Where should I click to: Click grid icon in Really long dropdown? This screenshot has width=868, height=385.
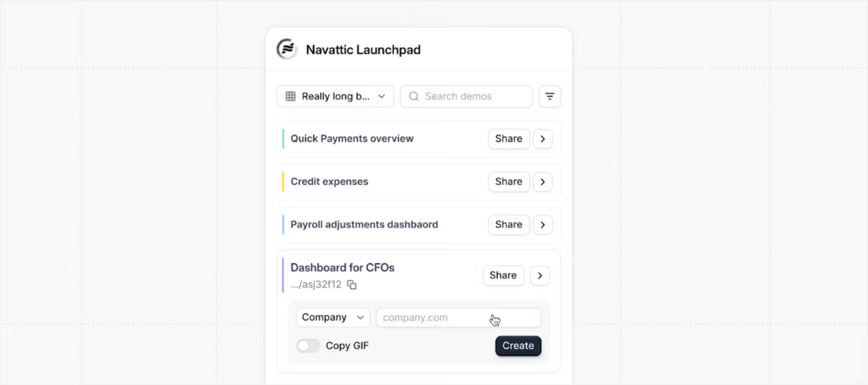click(x=290, y=96)
